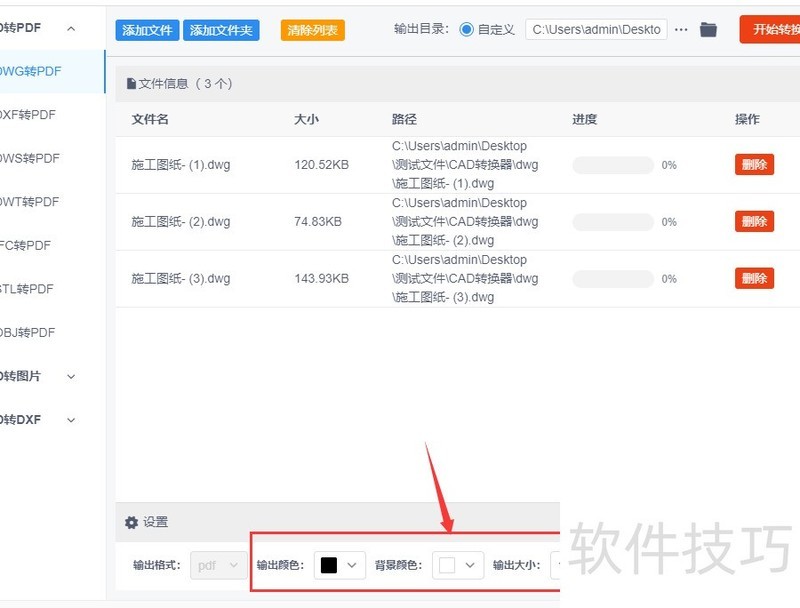Expand the CAD转图片 sidebar section
800x608 pixels.
click(70, 377)
